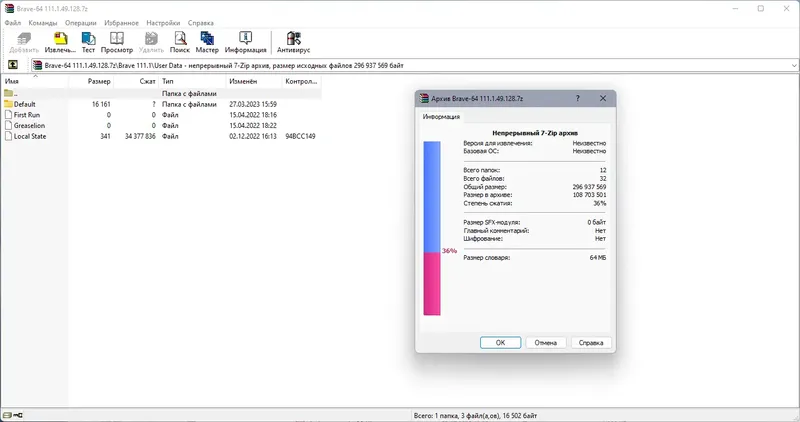The width and height of the screenshot is (800, 422).
Task: Click the 108 703 501 archive size value
Action: click(589, 195)
